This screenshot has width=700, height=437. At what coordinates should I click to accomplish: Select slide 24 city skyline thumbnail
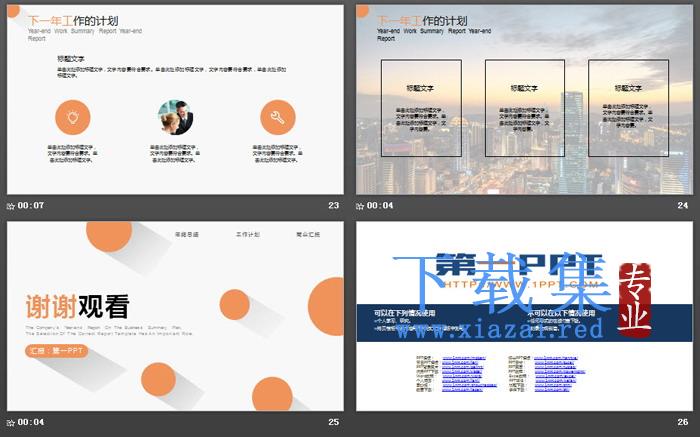pos(525,100)
